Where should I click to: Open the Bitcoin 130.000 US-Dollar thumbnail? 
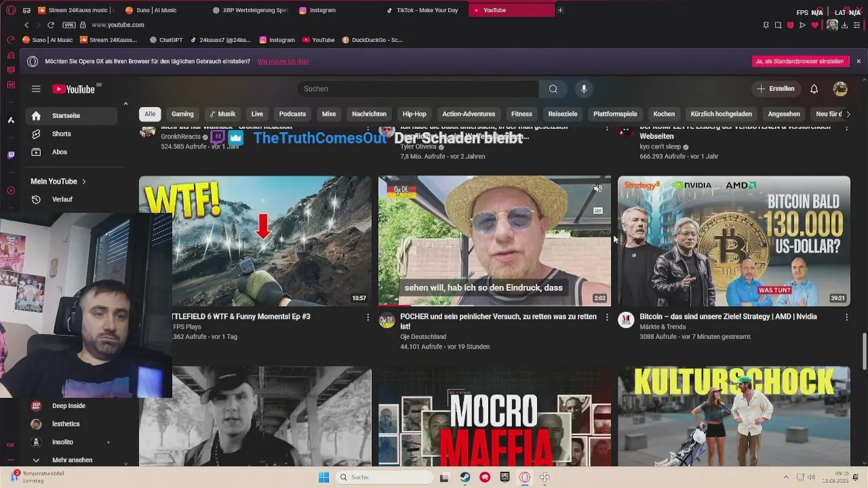click(x=734, y=241)
